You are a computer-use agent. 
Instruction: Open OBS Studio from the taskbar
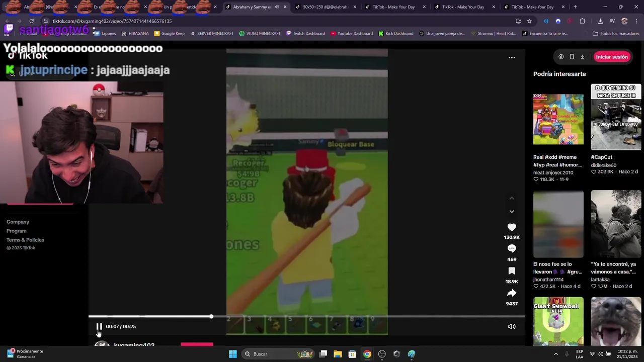(x=382, y=354)
